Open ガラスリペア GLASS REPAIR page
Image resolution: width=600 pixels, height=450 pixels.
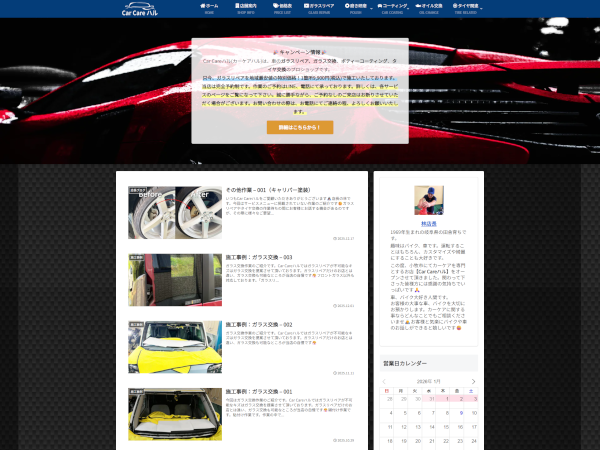[x=321, y=9]
